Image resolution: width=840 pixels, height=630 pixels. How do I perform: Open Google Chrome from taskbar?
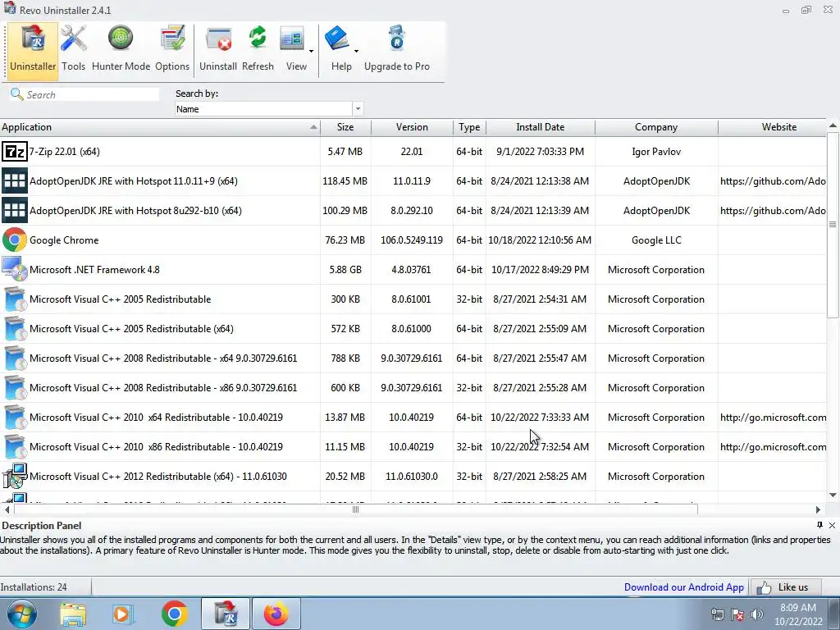(x=174, y=614)
